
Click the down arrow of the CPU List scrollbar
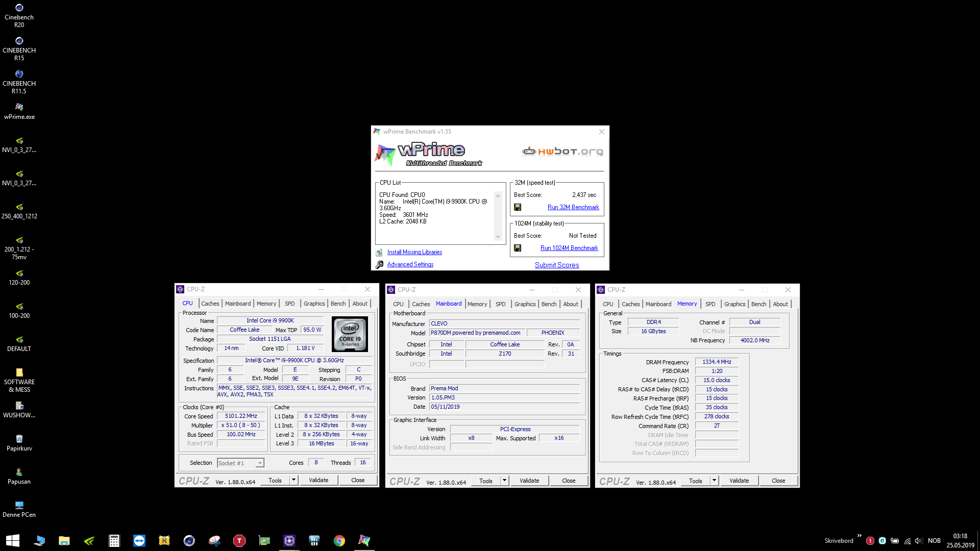click(x=498, y=237)
